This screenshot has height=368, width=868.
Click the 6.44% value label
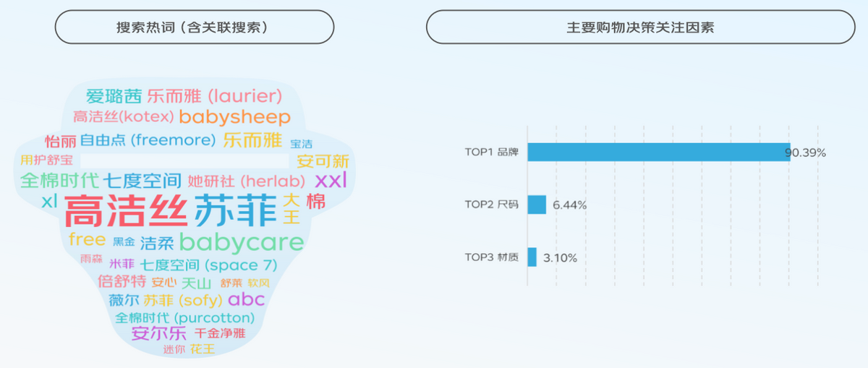point(569,205)
